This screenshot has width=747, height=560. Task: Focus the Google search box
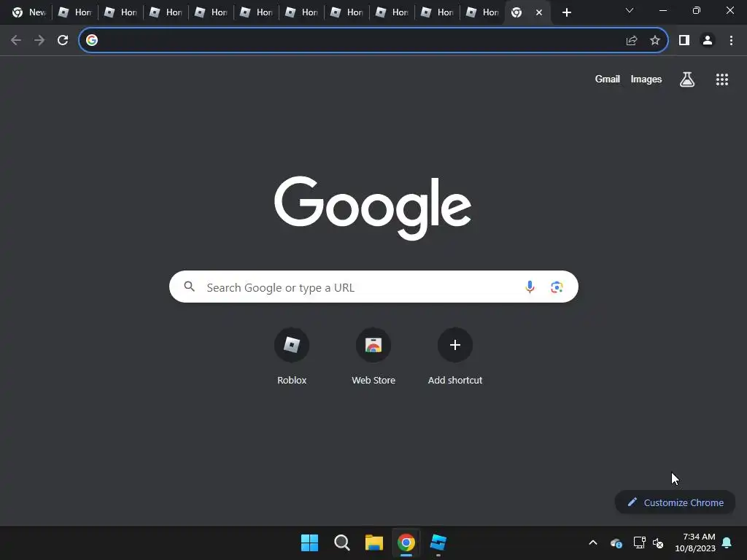click(373, 287)
